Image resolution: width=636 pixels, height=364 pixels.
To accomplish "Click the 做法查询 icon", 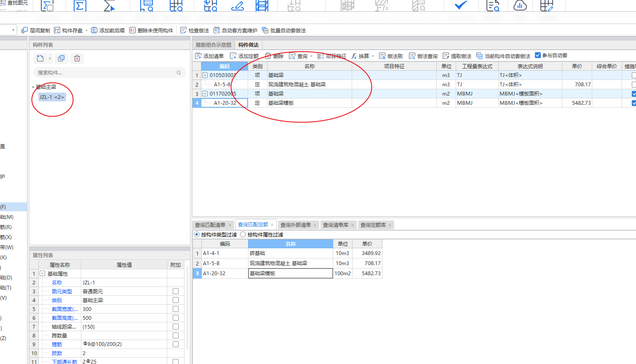I will coord(412,56).
